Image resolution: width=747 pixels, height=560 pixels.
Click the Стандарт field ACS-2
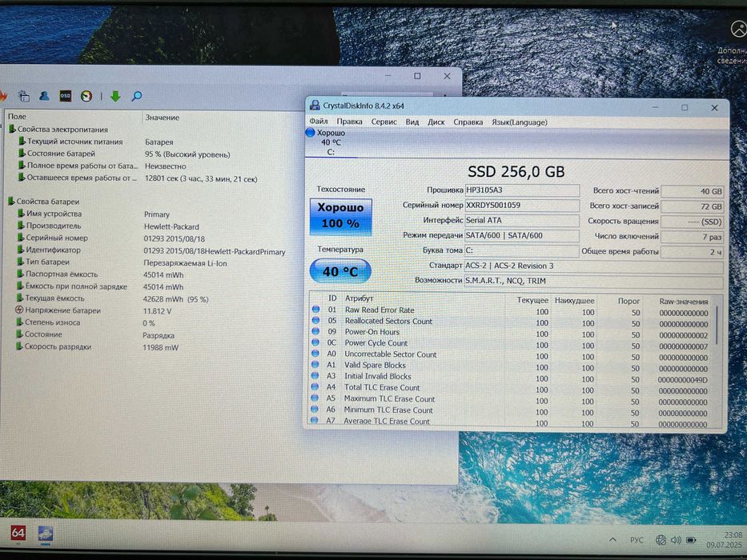pos(593,266)
